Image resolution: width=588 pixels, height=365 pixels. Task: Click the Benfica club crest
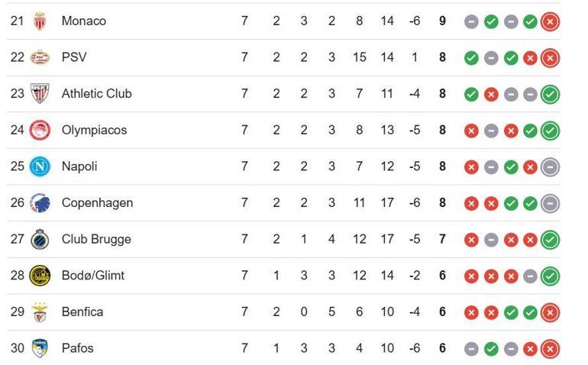(x=40, y=312)
